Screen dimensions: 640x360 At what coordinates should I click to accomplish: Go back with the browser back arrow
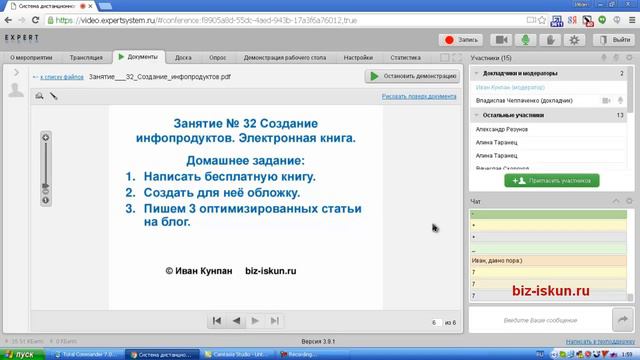point(8,20)
